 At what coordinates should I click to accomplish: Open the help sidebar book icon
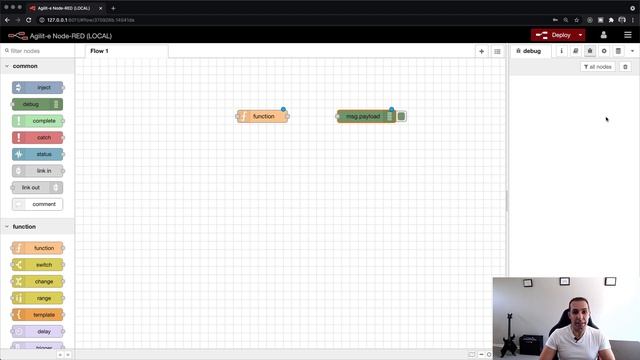coord(576,51)
